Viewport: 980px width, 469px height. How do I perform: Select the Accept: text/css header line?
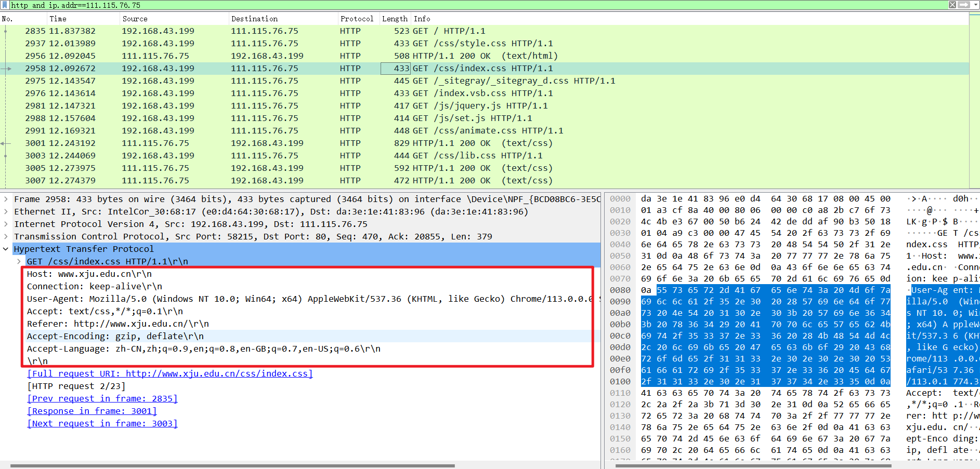(x=105, y=311)
